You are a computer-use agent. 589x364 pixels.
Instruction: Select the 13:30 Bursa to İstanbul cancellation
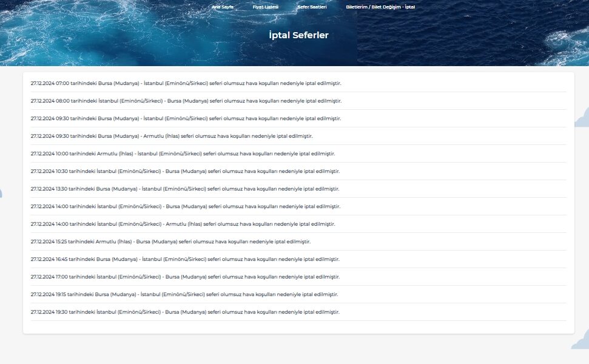pyautogui.click(x=185, y=189)
